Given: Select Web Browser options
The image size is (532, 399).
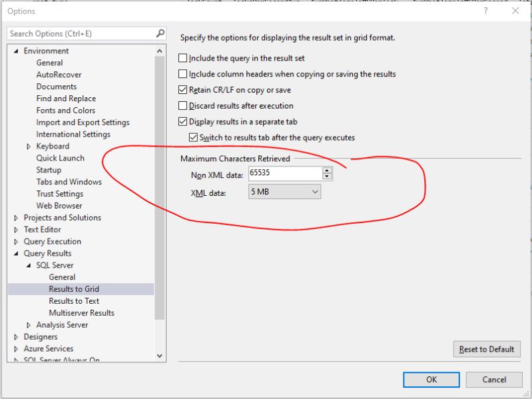Looking at the screenshot, I should click(x=59, y=206).
